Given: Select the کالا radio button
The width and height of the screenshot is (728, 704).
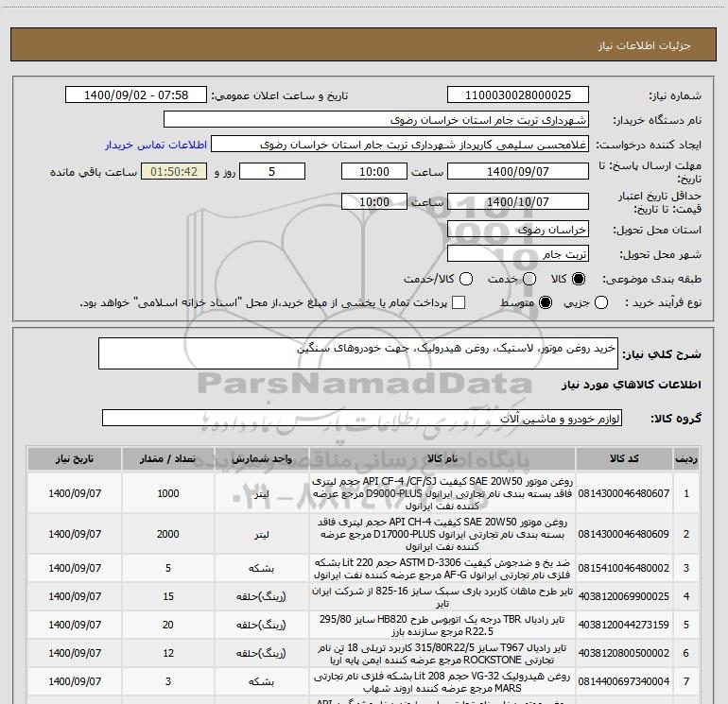Looking at the screenshot, I should (x=579, y=279).
